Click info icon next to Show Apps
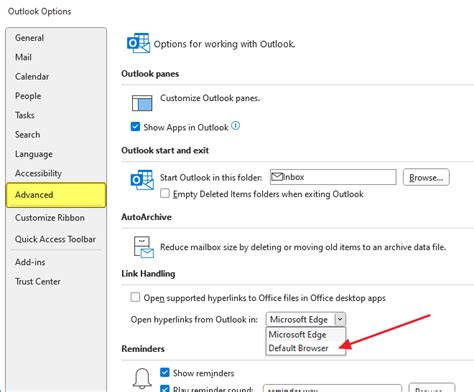Viewport: 474px width, 392px height. 235,126
